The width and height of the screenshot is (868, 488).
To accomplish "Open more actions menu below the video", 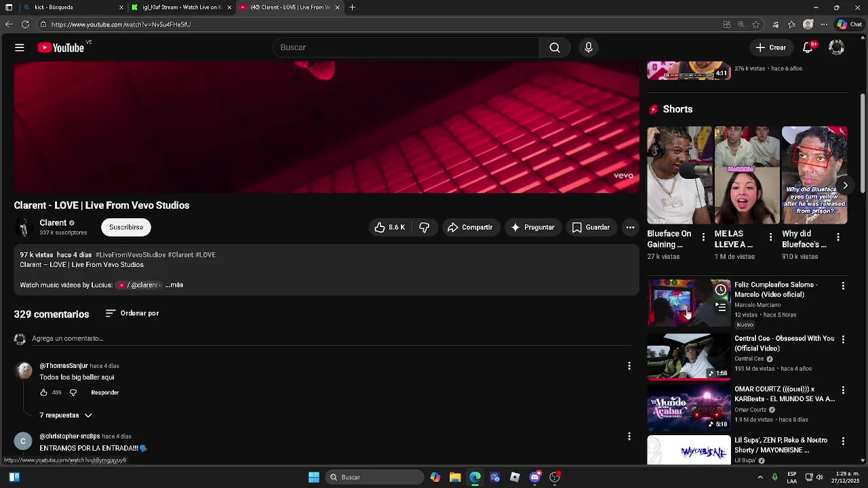I will pos(630,228).
